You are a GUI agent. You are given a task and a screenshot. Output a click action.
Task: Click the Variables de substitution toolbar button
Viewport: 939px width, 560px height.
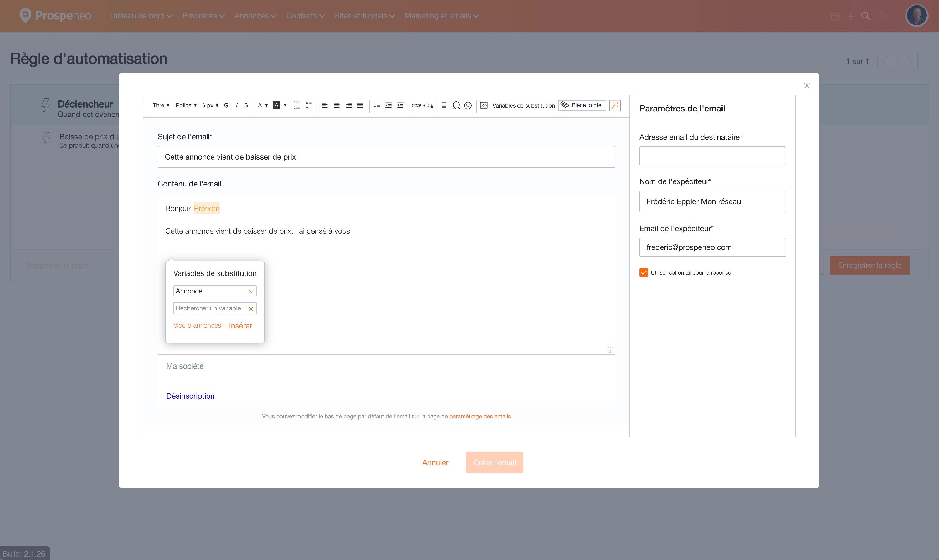pyautogui.click(x=523, y=106)
